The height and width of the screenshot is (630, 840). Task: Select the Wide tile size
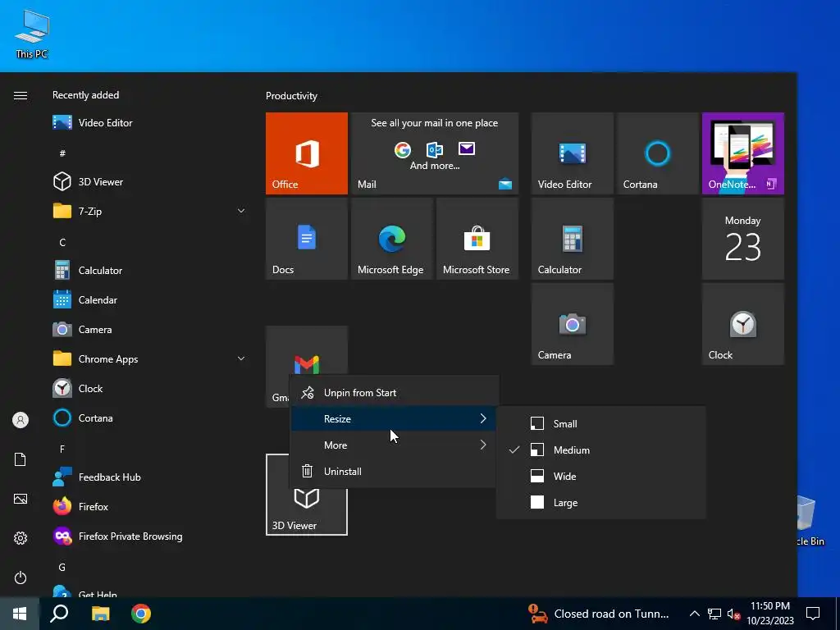coord(600,477)
